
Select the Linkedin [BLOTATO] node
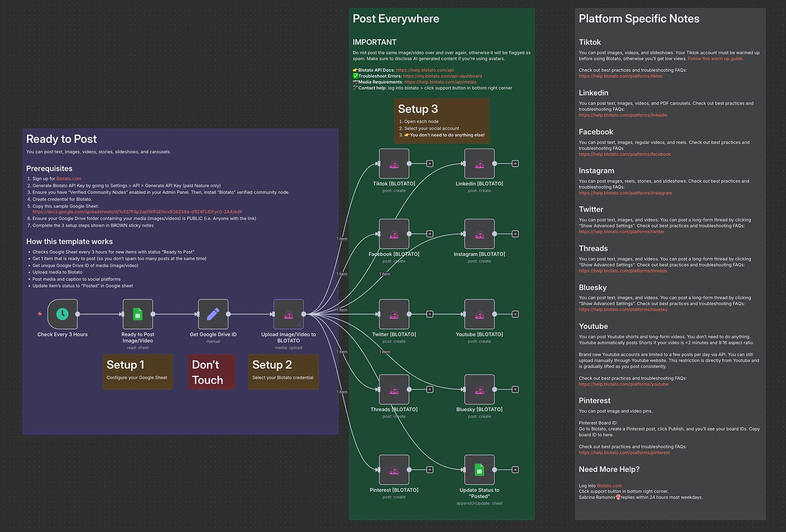tap(479, 163)
